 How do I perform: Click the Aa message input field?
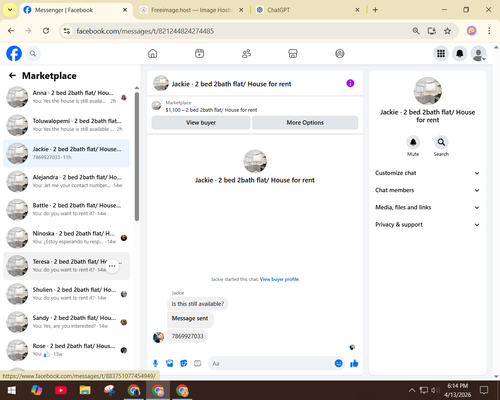(272, 363)
